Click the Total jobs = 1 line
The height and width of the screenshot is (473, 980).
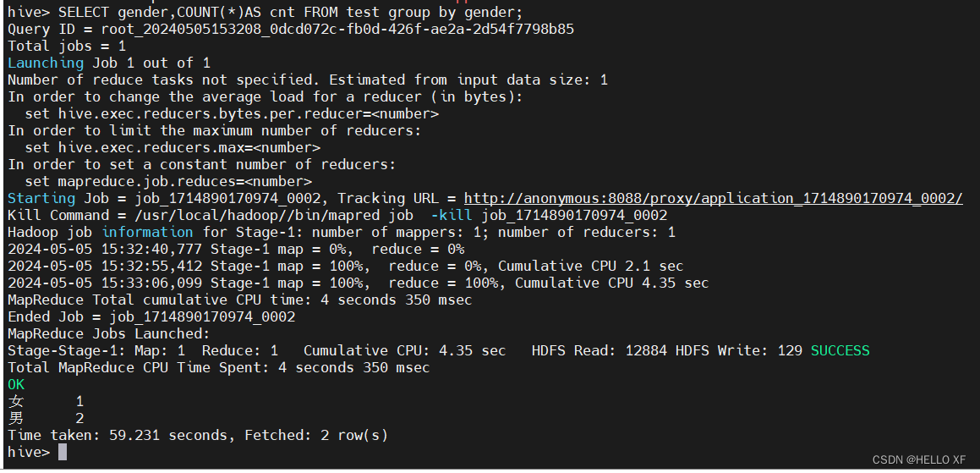67,46
